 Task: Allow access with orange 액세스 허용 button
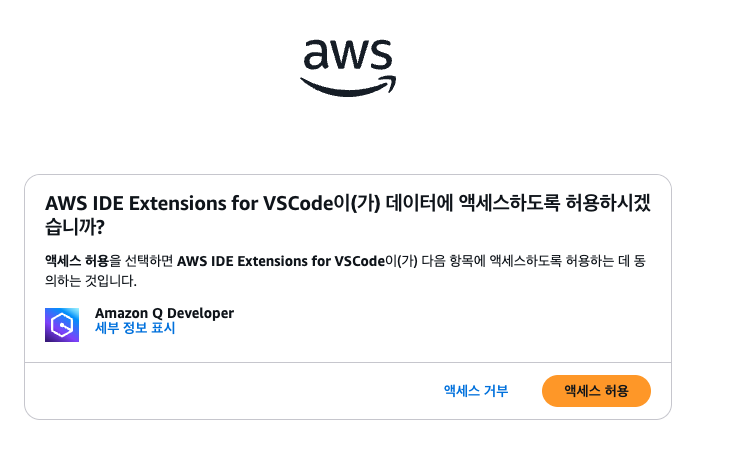click(x=596, y=391)
